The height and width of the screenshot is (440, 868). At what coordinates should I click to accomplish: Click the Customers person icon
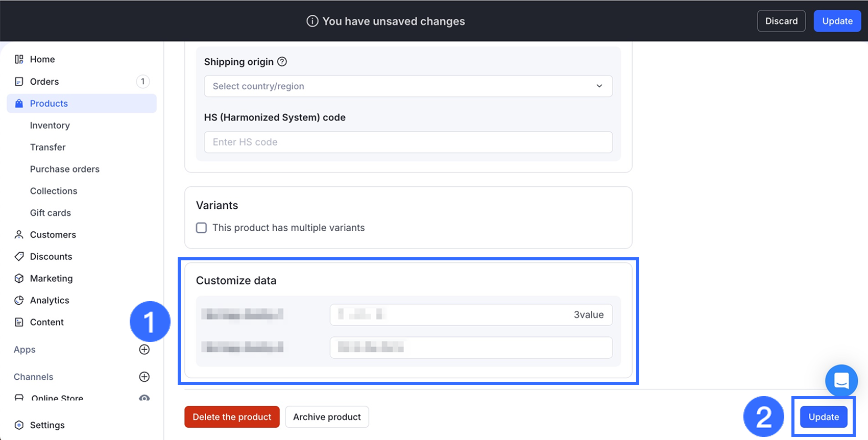coord(19,234)
